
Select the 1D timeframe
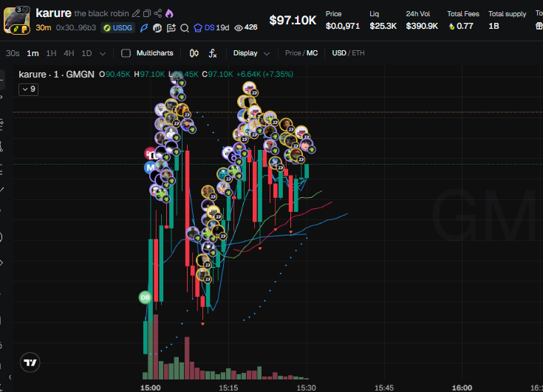(86, 53)
